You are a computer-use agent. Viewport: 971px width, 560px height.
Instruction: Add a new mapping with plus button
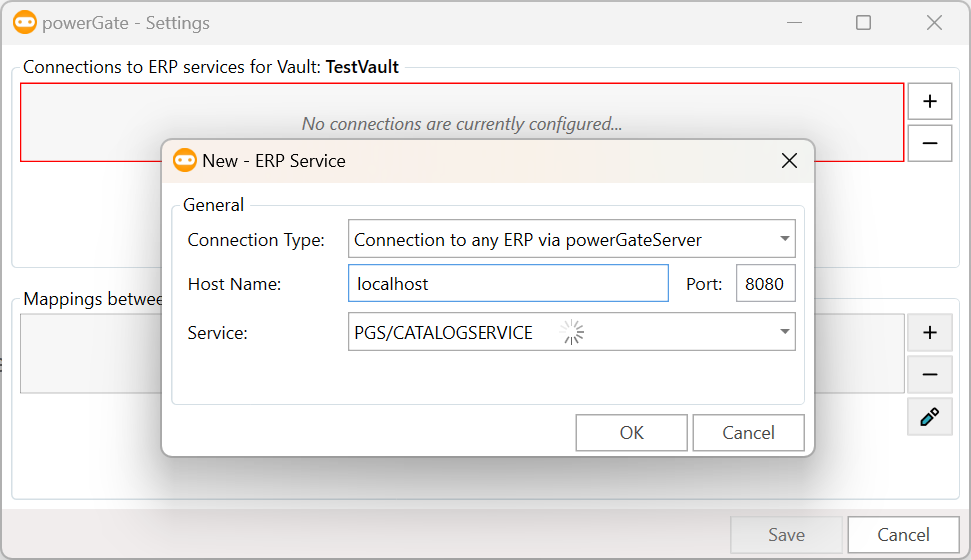click(x=929, y=333)
